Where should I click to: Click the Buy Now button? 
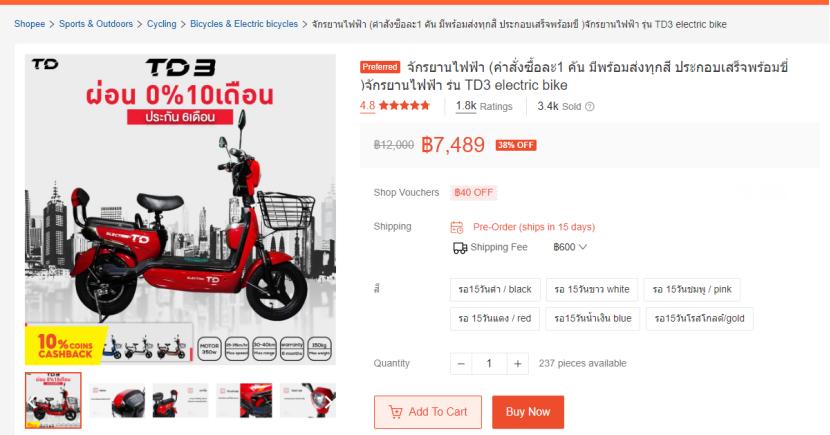(x=528, y=412)
